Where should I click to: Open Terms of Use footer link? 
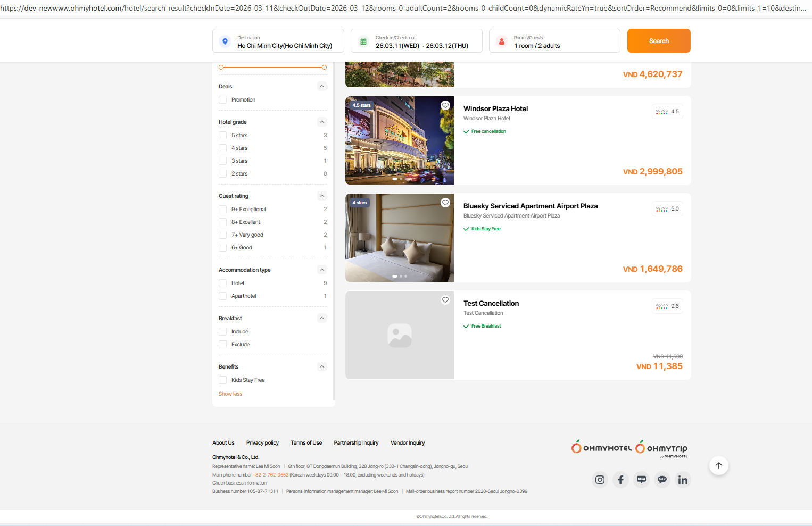(306, 443)
